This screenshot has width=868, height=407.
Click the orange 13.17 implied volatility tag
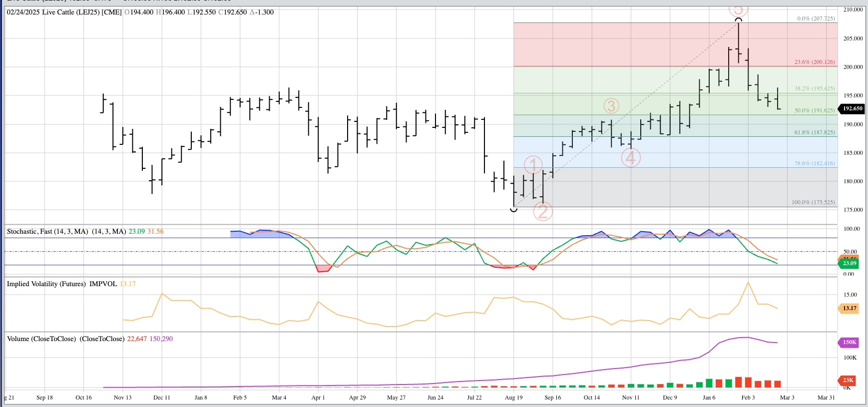point(849,308)
